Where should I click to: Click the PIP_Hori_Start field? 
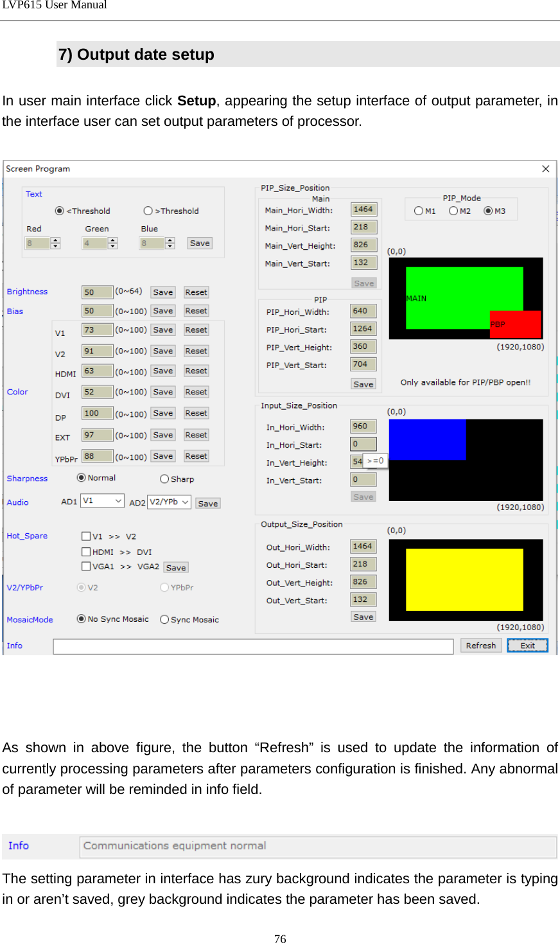pyautogui.click(x=363, y=329)
